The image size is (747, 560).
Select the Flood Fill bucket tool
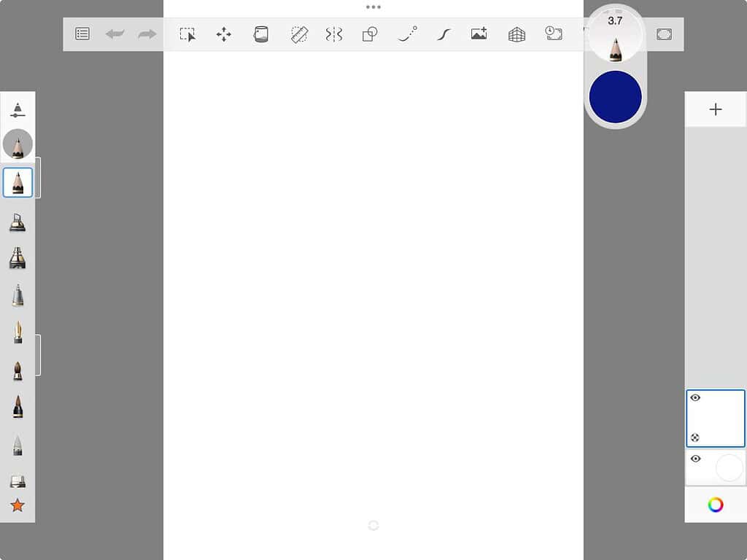coord(260,34)
